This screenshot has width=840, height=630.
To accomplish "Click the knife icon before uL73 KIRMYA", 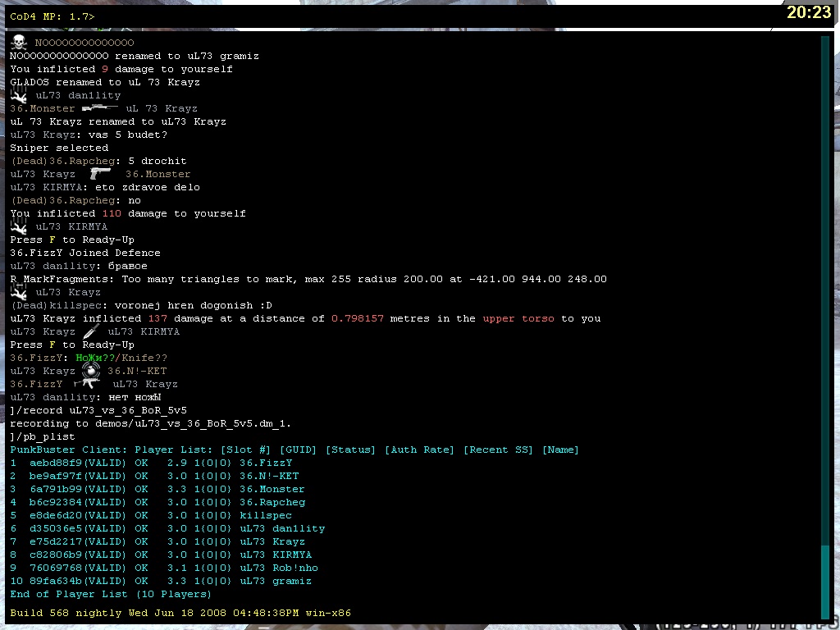I will (x=91, y=331).
